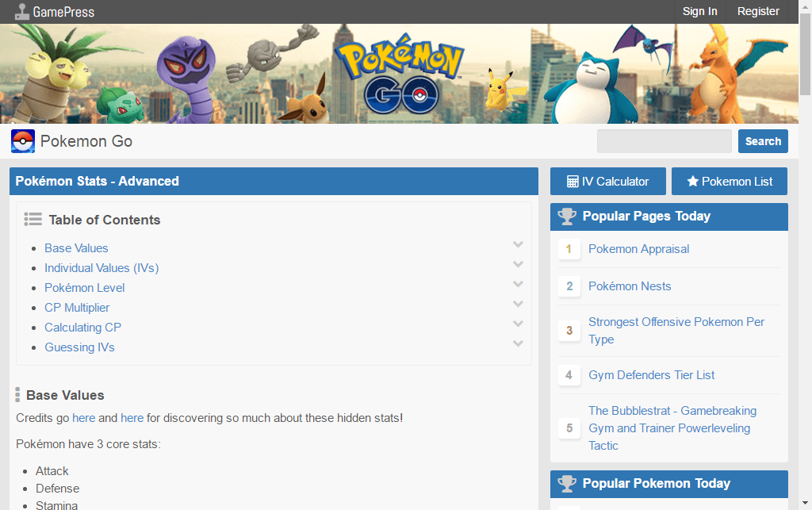Open Strongest Offensive Pokemon Per Type
The height and width of the screenshot is (510, 812).
(x=676, y=330)
